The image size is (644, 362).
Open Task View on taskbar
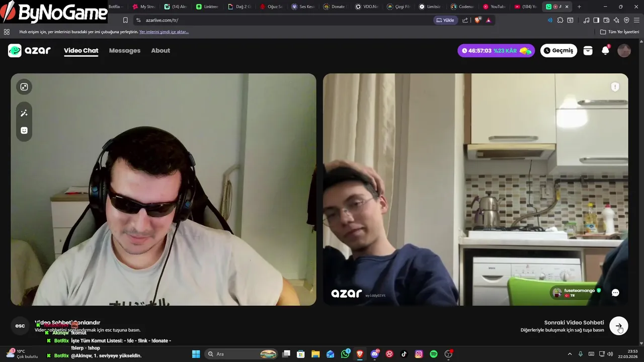click(x=286, y=354)
